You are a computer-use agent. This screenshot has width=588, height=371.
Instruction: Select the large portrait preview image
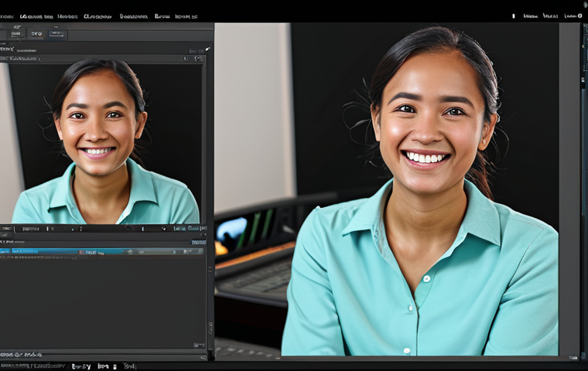386,189
